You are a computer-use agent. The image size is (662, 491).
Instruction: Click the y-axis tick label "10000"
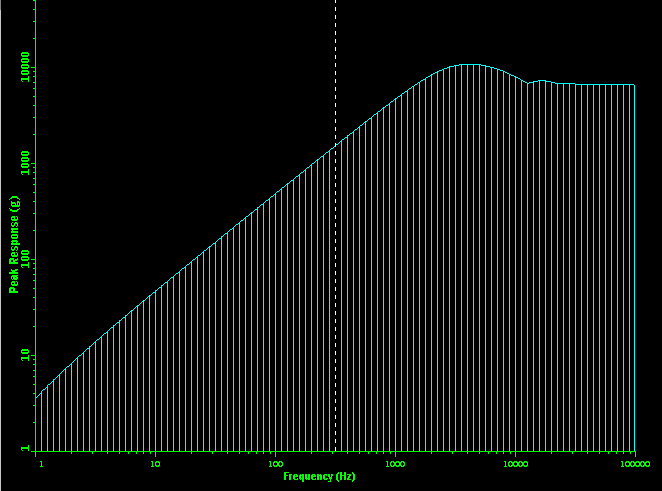click(x=25, y=67)
